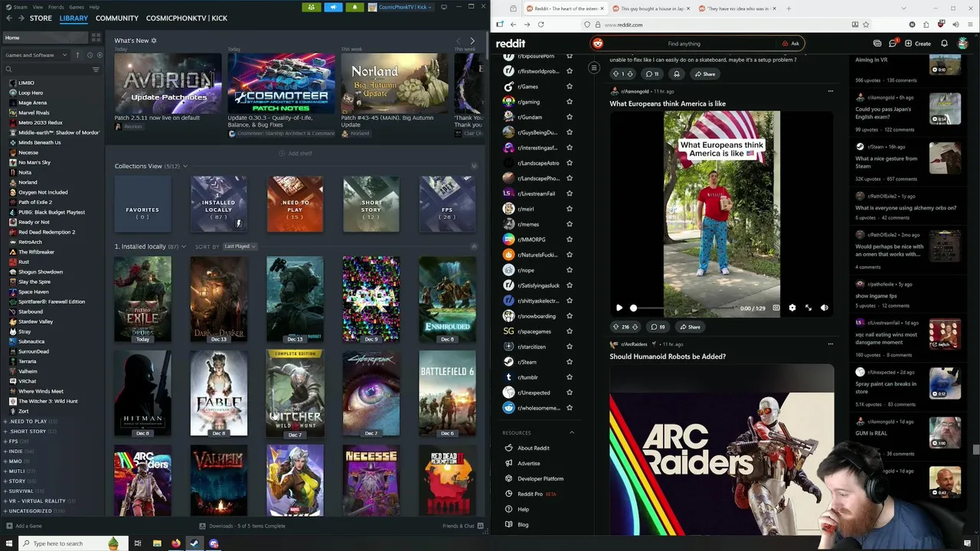Mute the Reddit video volume icon

pos(825,308)
